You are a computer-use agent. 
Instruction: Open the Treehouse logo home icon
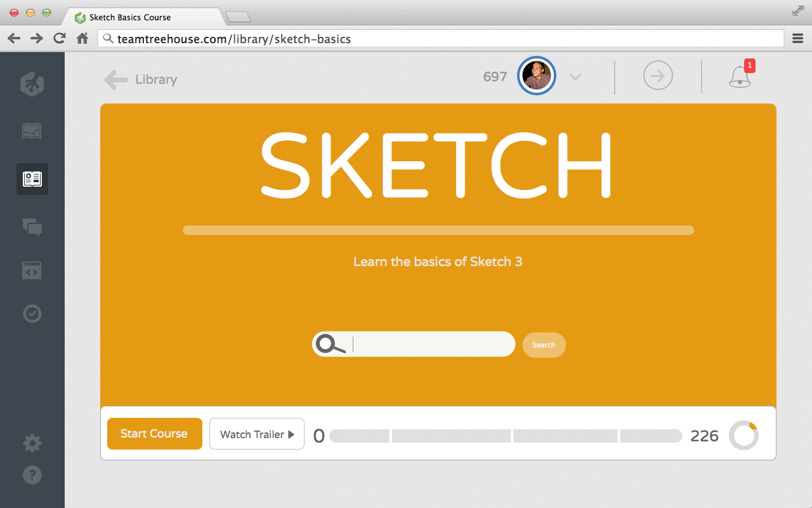[32, 84]
